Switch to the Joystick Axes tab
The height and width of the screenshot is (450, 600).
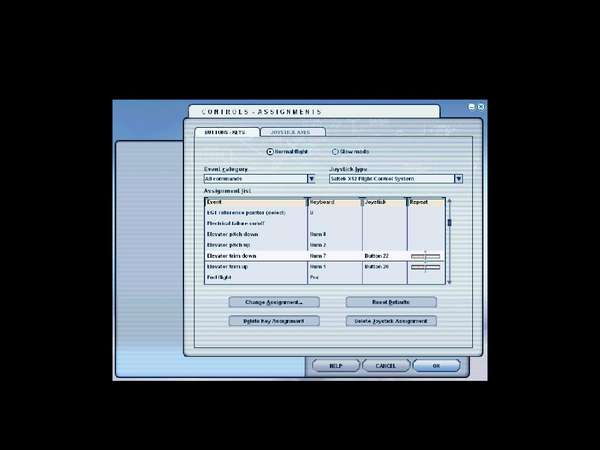(x=293, y=132)
